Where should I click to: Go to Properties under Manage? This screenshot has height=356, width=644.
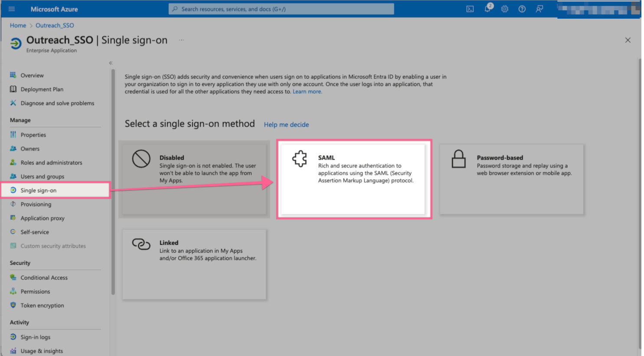33,135
